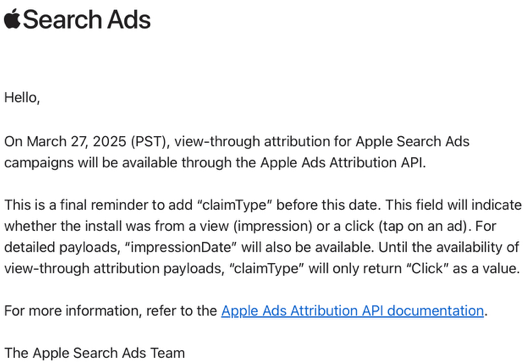Image resolution: width=526 pixels, height=363 pixels.
Task: Click the For more information text
Action: click(71, 311)
